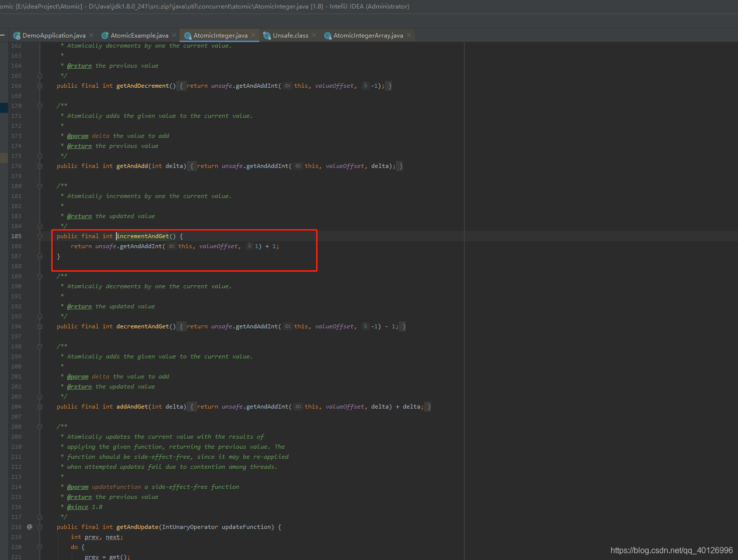
Task: Click line number 218 in the gutter
Action: tap(17, 527)
